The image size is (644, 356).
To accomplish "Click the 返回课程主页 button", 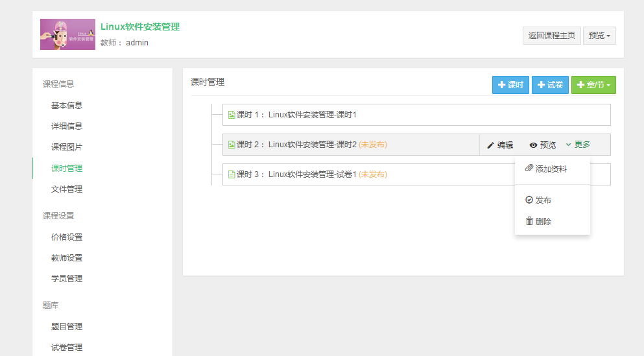I will point(552,36).
